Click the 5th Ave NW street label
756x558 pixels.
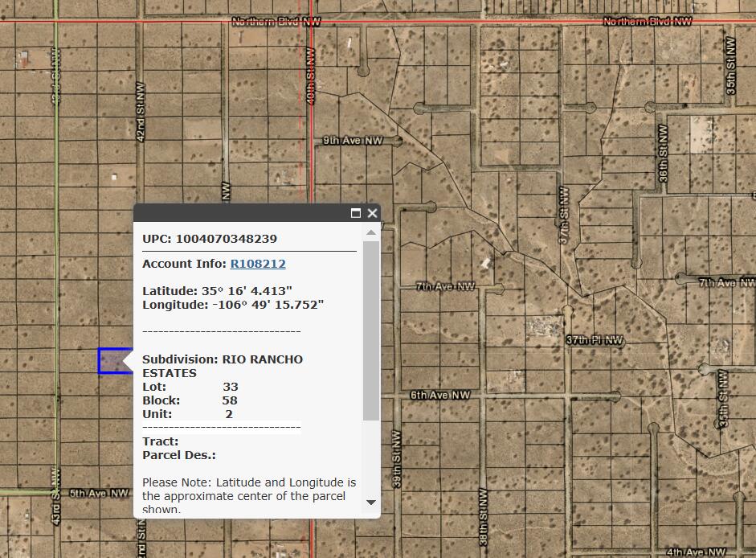pyautogui.click(x=99, y=493)
